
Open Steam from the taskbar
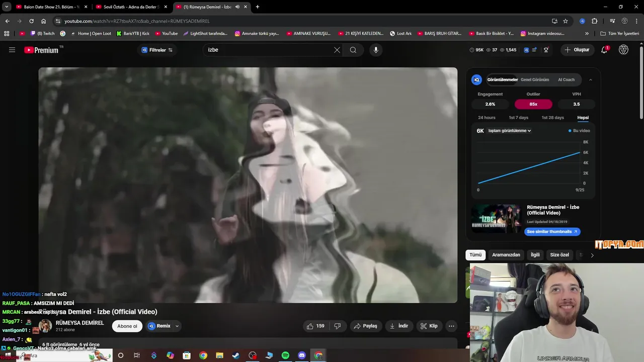(x=236, y=355)
